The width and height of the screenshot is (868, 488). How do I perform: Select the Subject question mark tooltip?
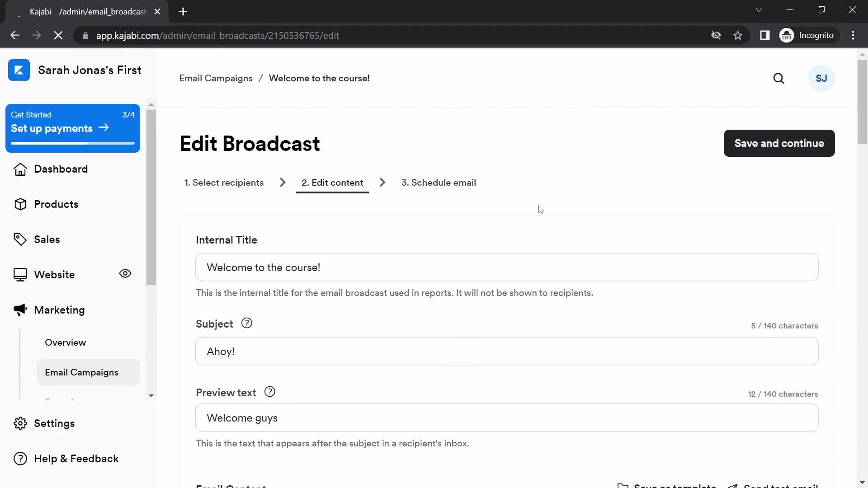246,324
